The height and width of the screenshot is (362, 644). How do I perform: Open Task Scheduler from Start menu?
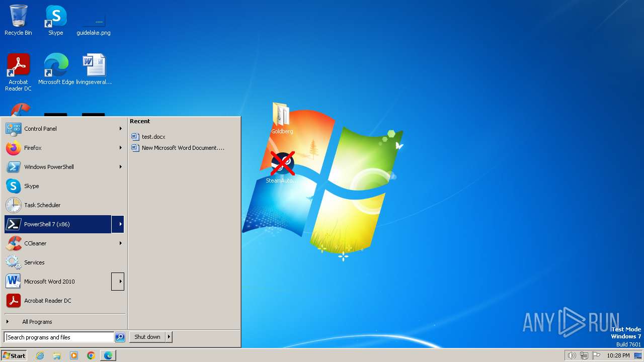click(64, 205)
